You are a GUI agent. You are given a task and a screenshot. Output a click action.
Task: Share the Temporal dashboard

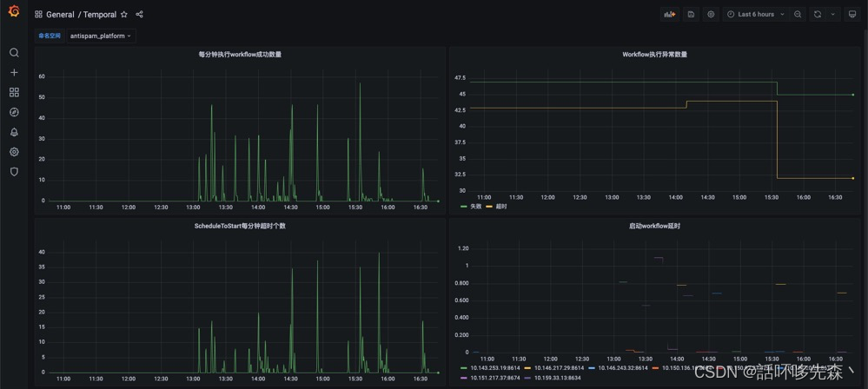coord(140,15)
